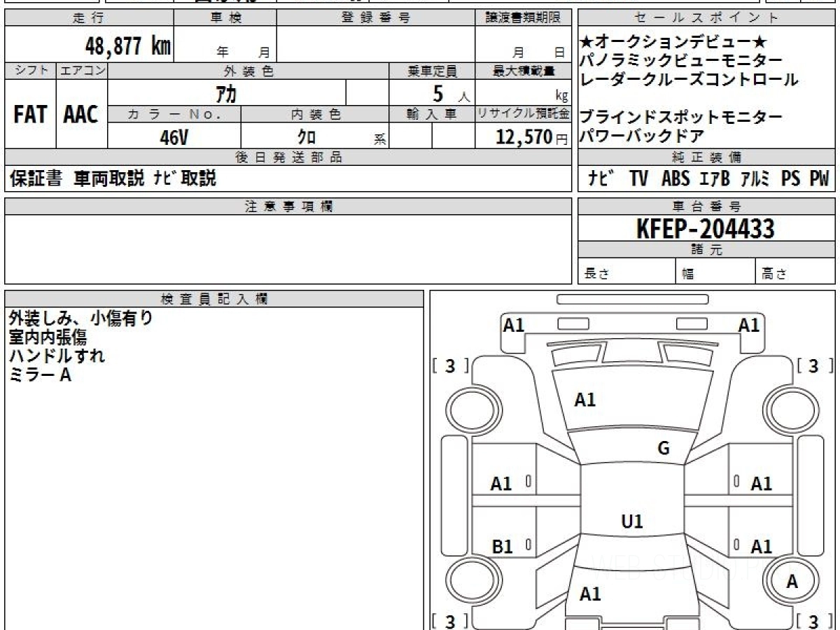Select 保証書 in later-shipped parts
This screenshot has width=840, height=630.
[36, 179]
